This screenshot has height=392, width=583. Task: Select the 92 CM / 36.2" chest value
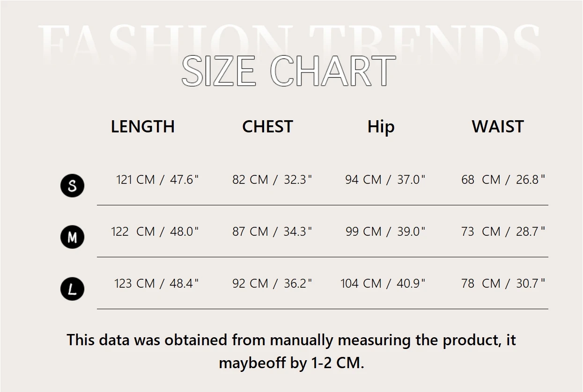272,283
